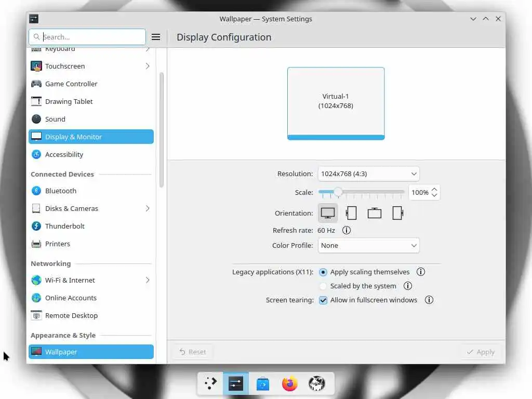Open the Color Profile dropdown

(x=368, y=246)
